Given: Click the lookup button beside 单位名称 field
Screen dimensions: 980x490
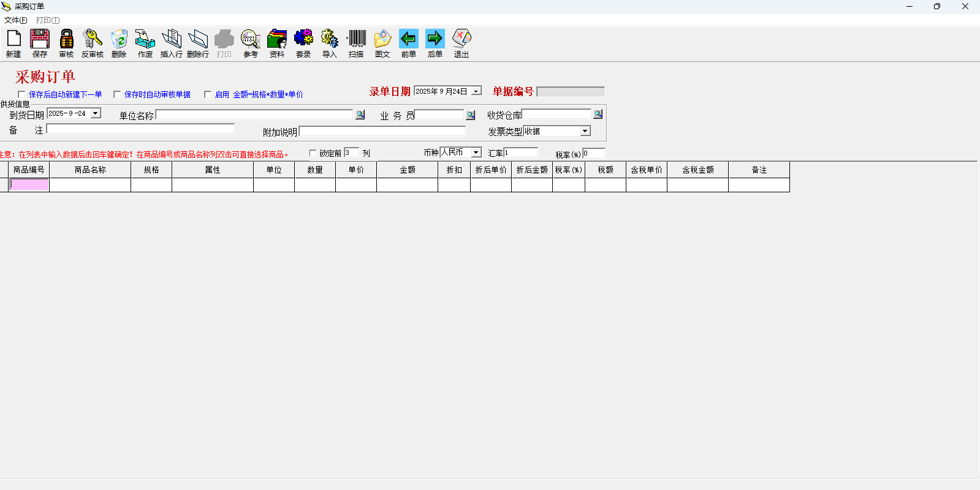Looking at the screenshot, I should [360, 115].
